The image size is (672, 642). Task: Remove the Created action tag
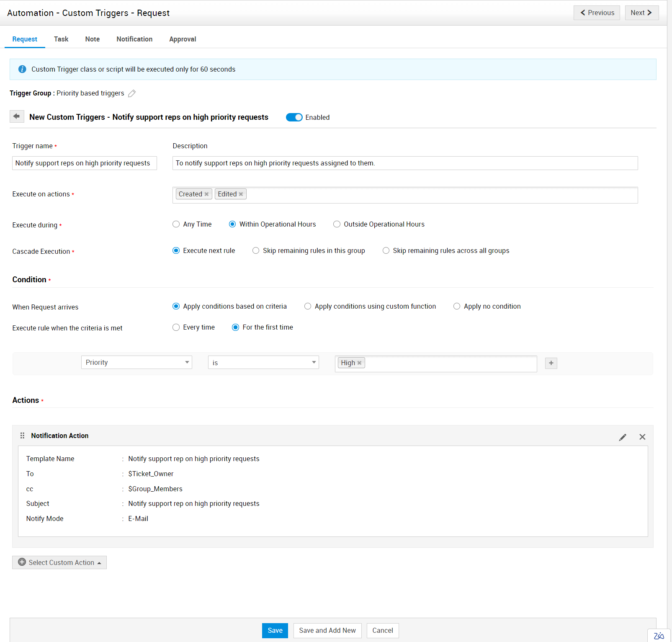pos(206,194)
